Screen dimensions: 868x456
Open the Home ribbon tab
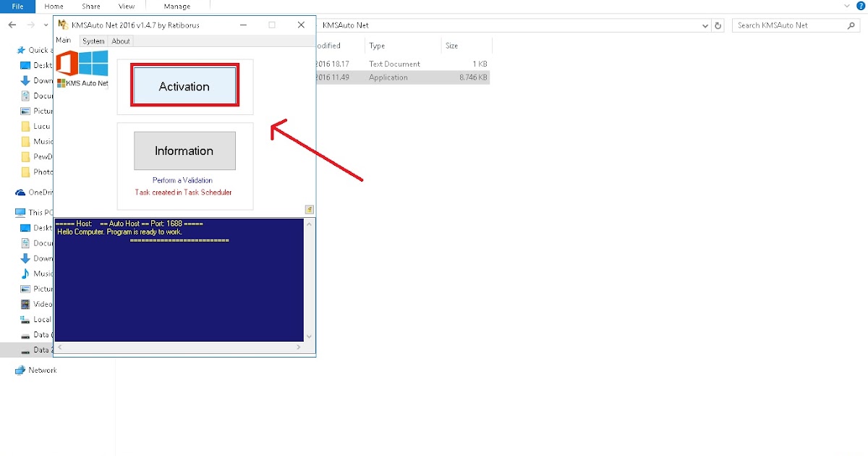[54, 6]
